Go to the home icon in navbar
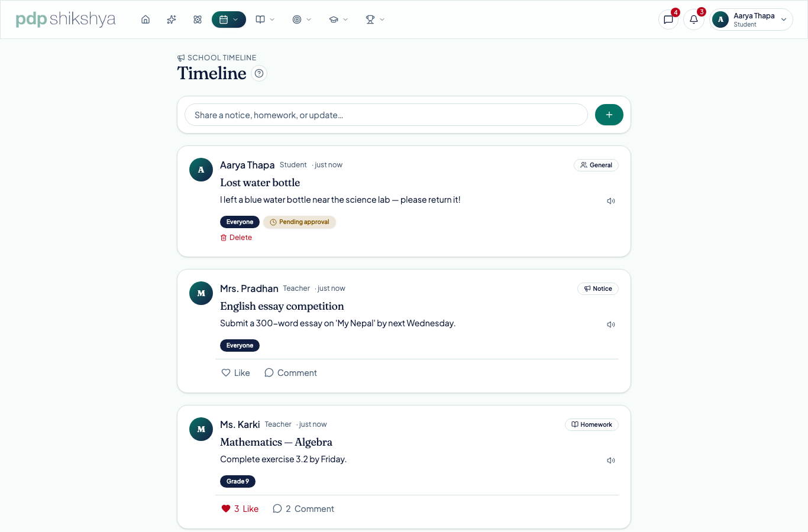Image resolution: width=808 pixels, height=532 pixels. [146, 20]
